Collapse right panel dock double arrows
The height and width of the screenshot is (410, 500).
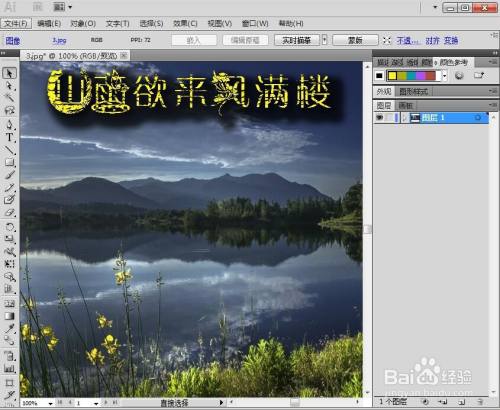click(494, 53)
